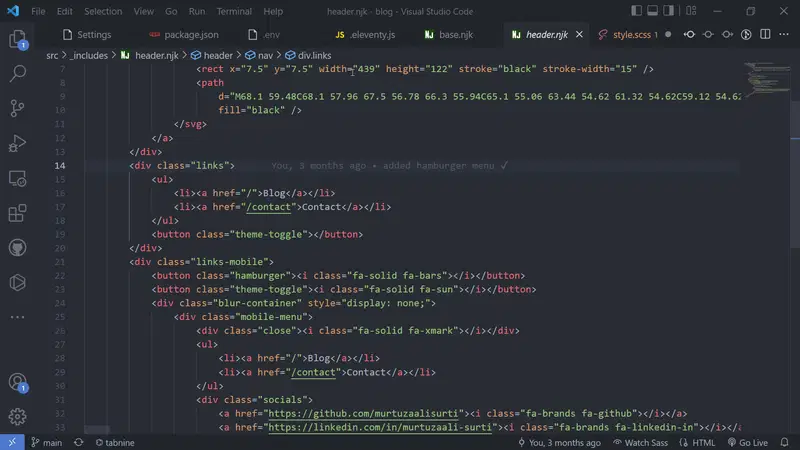
Task: Switch to the base.njk tab
Action: (x=449, y=35)
